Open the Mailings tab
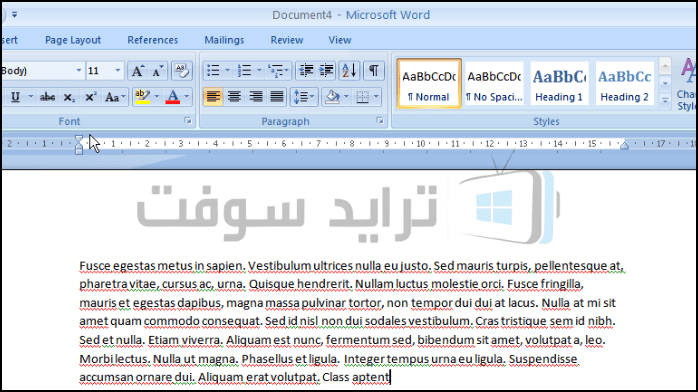The width and height of the screenshot is (698, 392). (x=224, y=40)
